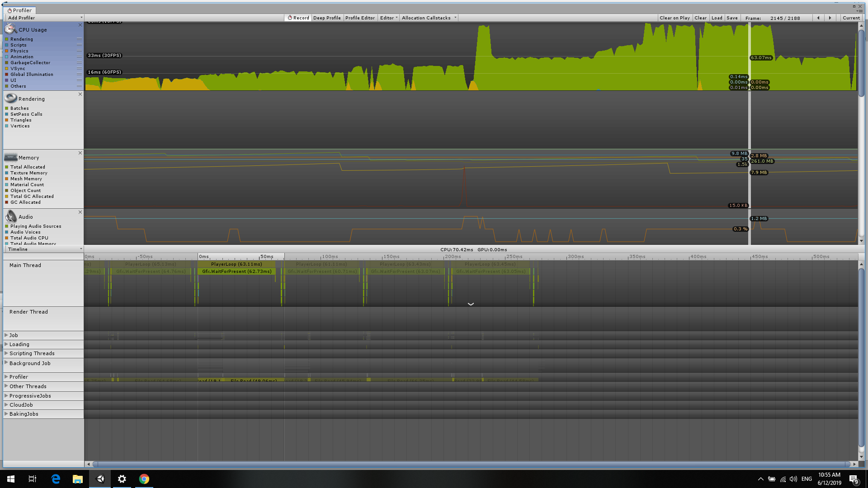The width and height of the screenshot is (868, 488).
Task: Show hidden system tray icons
Action: pyautogui.click(x=760, y=479)
